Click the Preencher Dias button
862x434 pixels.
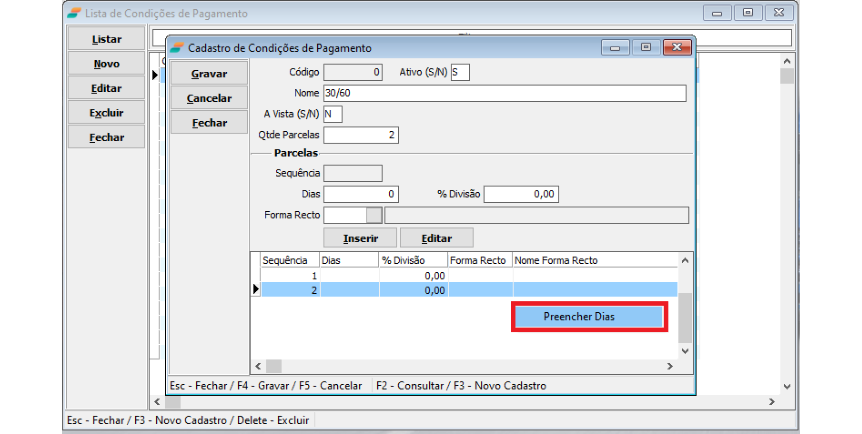(x=588, y=316)
